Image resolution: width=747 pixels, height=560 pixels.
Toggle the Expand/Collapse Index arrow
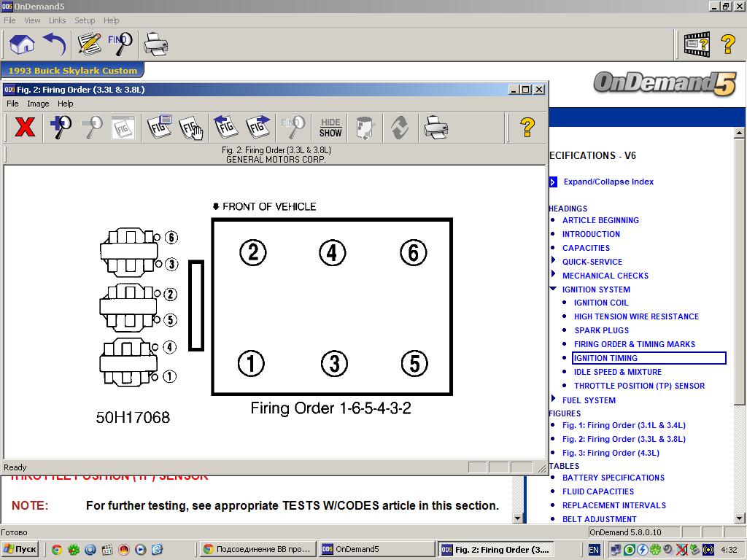[553, 182]
